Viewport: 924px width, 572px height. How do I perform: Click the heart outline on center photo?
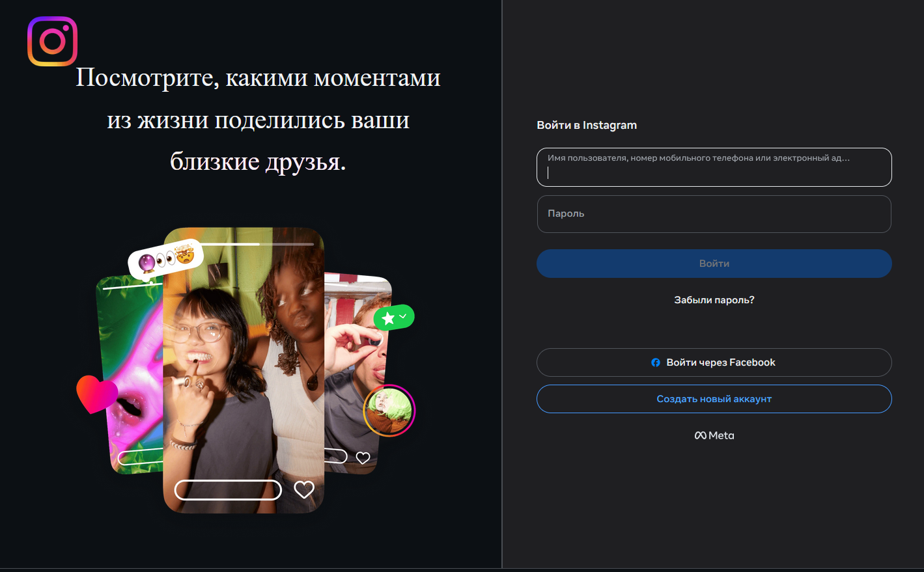click(304, 489)
